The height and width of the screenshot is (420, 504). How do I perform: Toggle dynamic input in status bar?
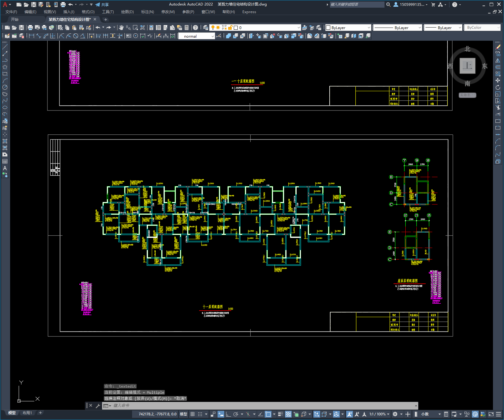point(221,414)
